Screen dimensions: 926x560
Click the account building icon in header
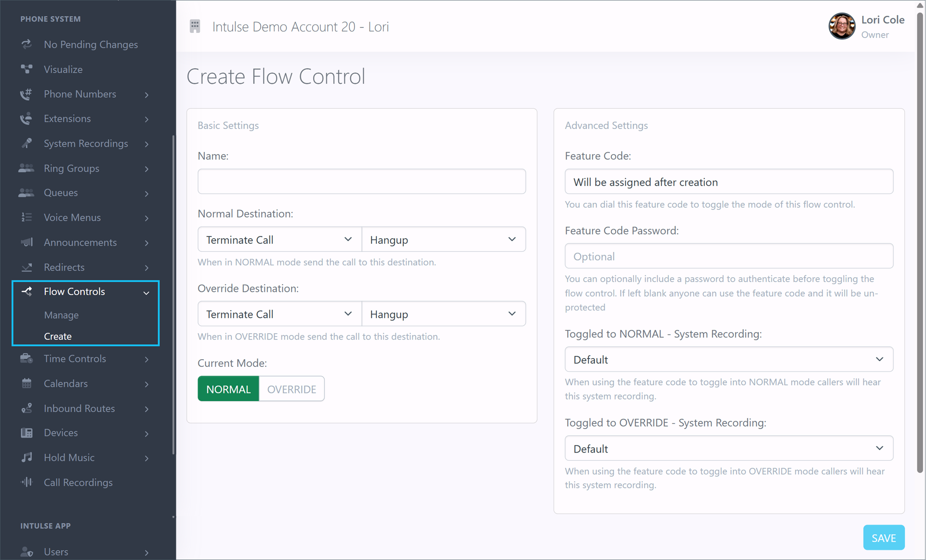click(195, 26)
